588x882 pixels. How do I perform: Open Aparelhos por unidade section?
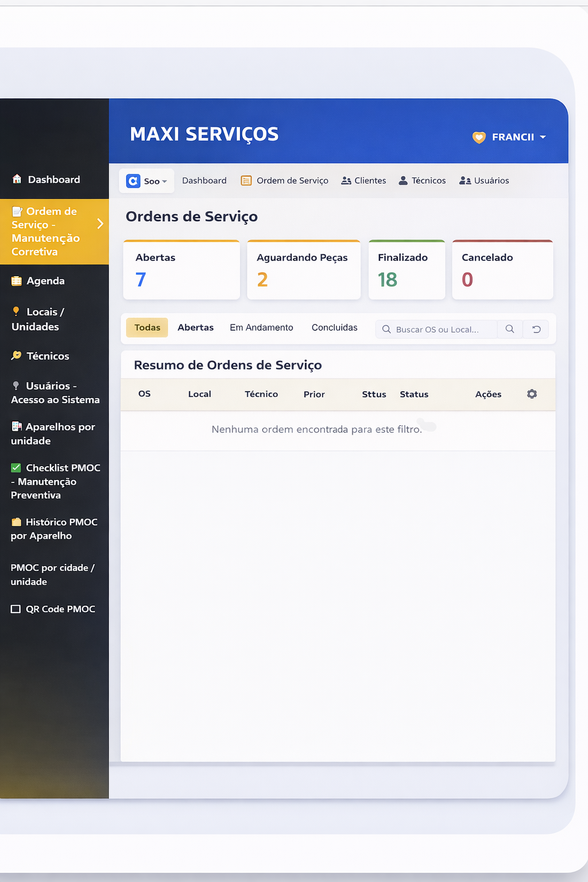(x=55, y=434)
